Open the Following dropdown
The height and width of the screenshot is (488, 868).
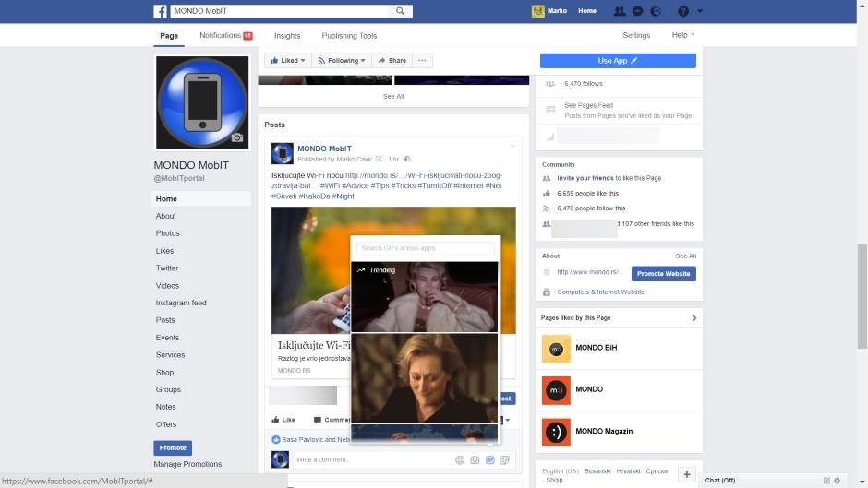(342, 60)
